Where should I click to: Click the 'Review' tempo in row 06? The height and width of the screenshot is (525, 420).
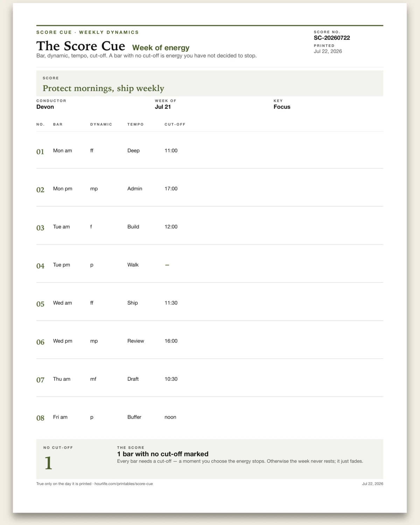(136, 341)
